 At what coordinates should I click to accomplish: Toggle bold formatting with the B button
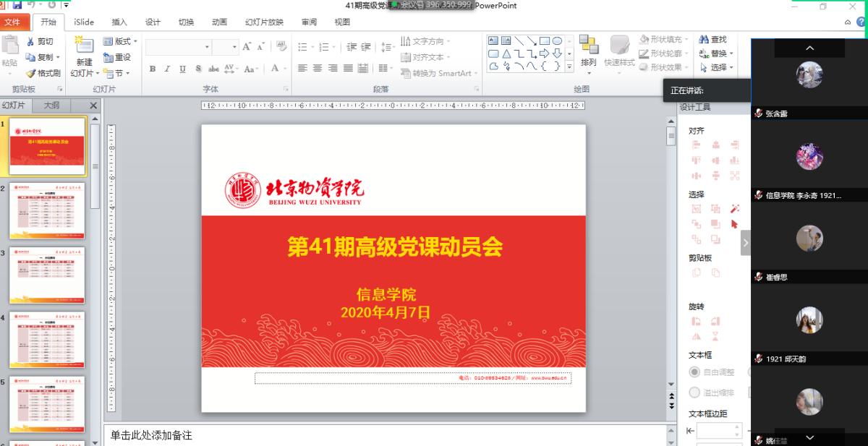click(153, 69)
